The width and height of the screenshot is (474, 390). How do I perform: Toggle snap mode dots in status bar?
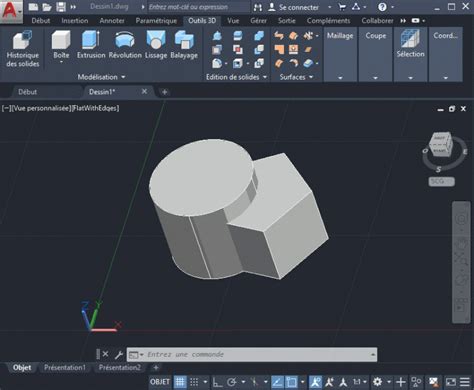[x=194, y=382]
